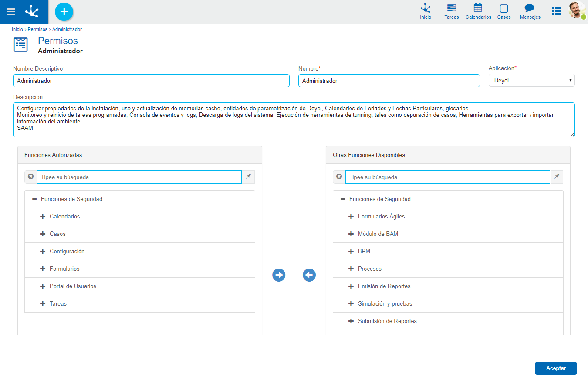Click Inicio breadcrumb link
The height and width of the screenshot is (388, 588).
click(17, 29)
